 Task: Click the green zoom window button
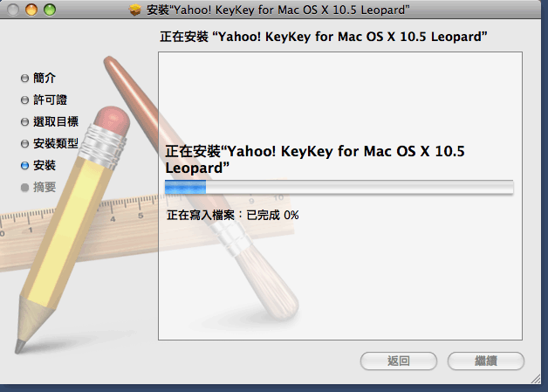tap(50, 10)
